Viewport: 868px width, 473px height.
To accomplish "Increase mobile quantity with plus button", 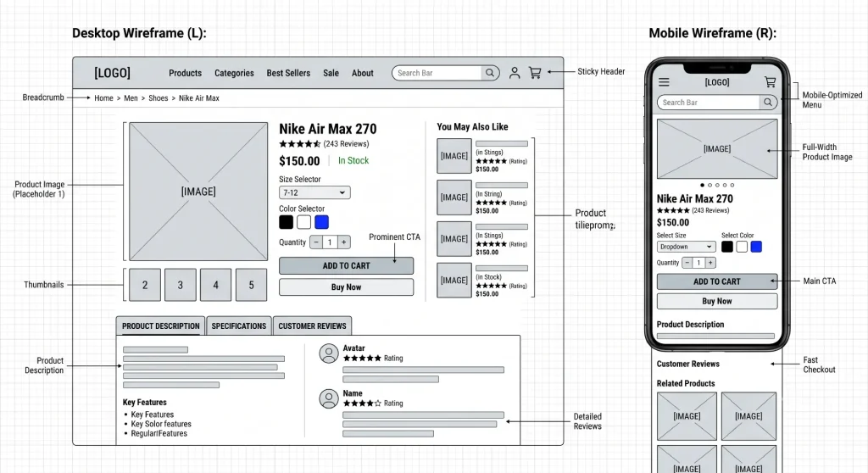I will click(710, 263).
